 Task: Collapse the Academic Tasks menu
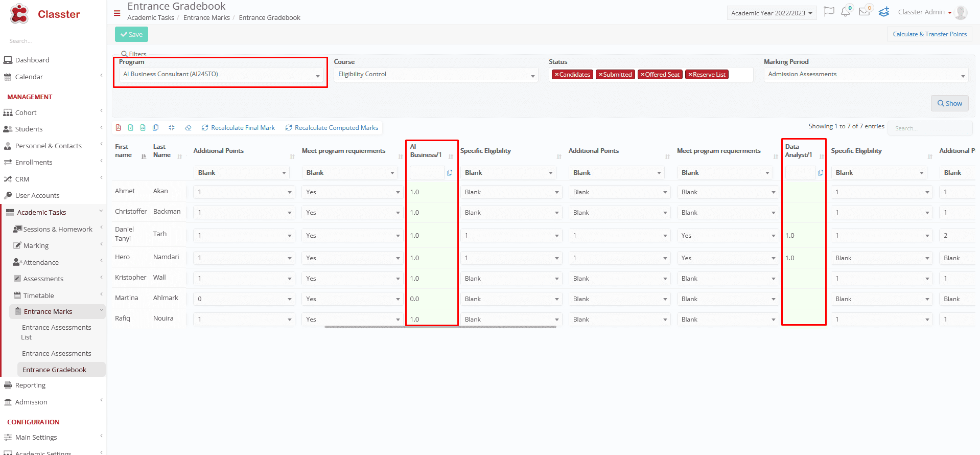coord(53,212)
